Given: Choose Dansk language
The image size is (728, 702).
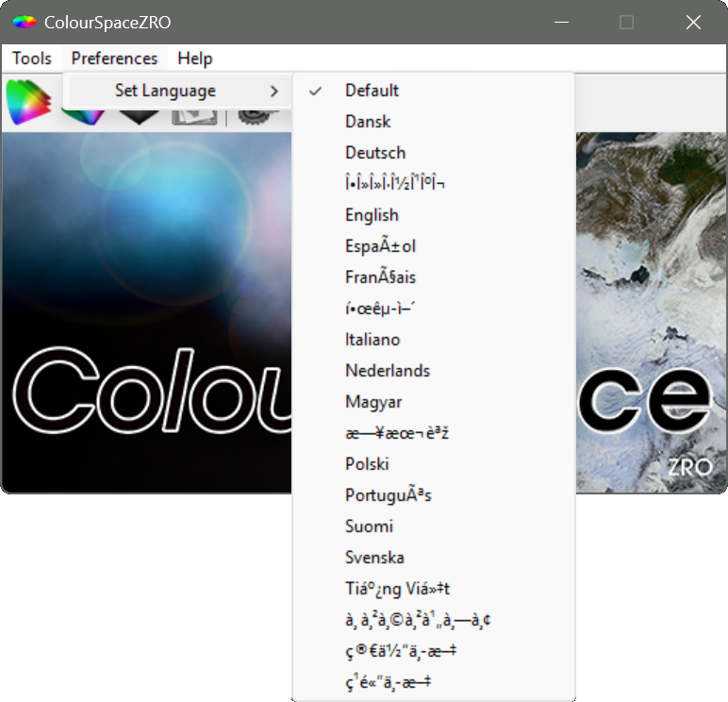Looking at the screenshot, I should [434, 122].
